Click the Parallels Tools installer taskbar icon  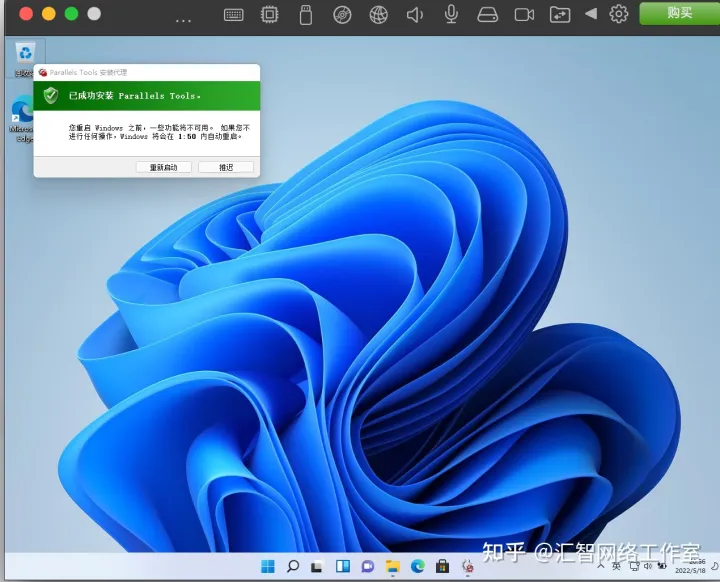coord(467,566)
